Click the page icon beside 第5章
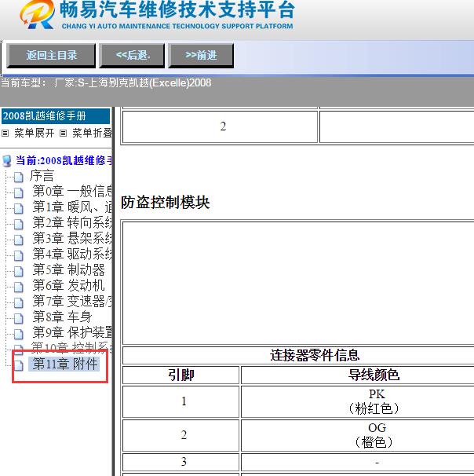Viewport: 474px width, 476px height. pyautogui.click(x=19, y=272)
